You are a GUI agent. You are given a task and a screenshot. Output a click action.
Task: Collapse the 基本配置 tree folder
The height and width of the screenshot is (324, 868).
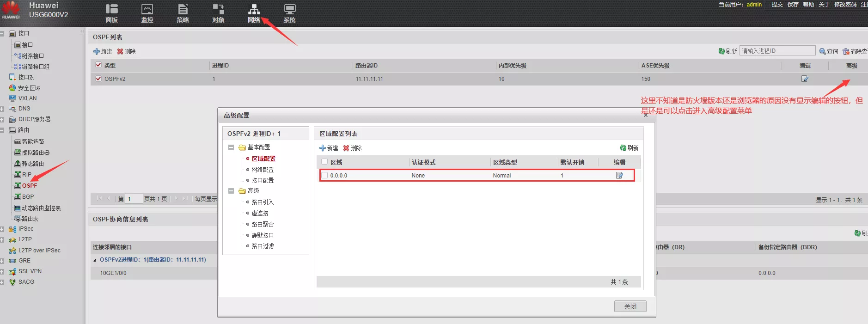(x=231, y=147)
